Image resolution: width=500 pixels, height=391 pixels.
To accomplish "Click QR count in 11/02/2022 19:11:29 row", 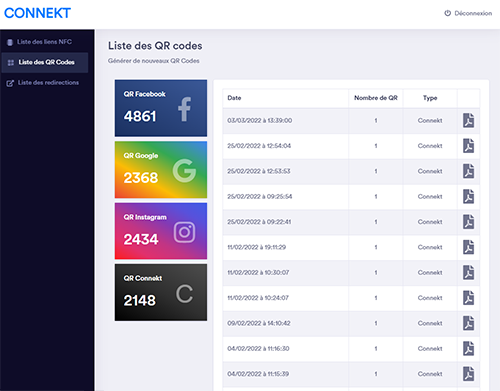I will pos(376,247).
